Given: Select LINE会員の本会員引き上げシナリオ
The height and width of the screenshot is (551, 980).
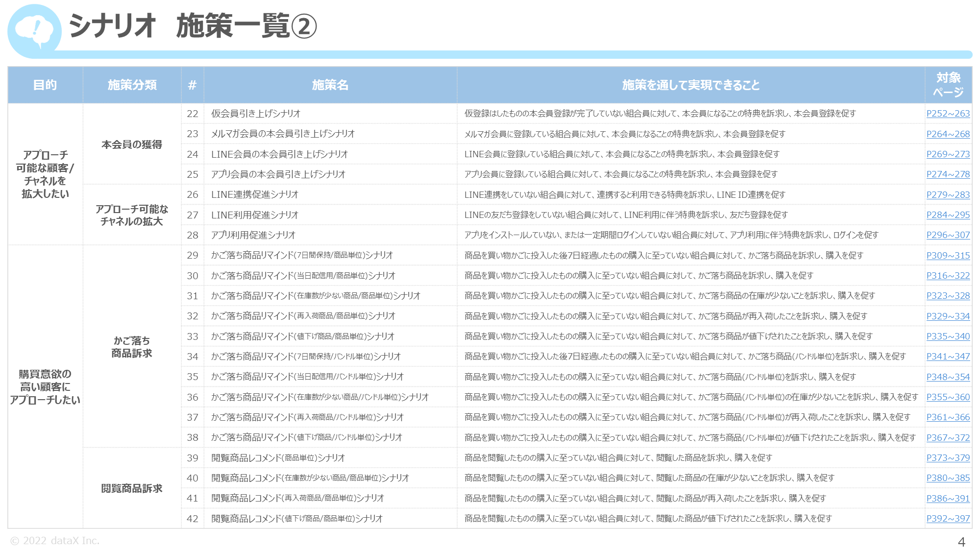Looking at the screenshot, I should point(280,154).
